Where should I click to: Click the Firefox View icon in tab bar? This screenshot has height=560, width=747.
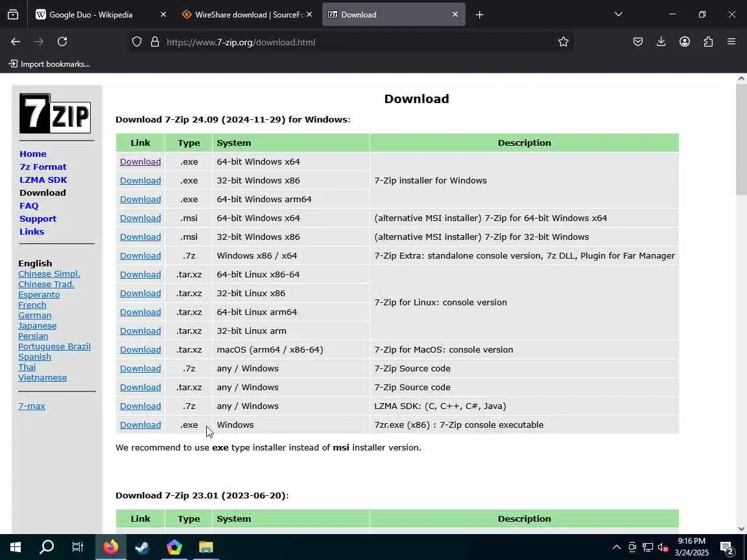(13, 14)
